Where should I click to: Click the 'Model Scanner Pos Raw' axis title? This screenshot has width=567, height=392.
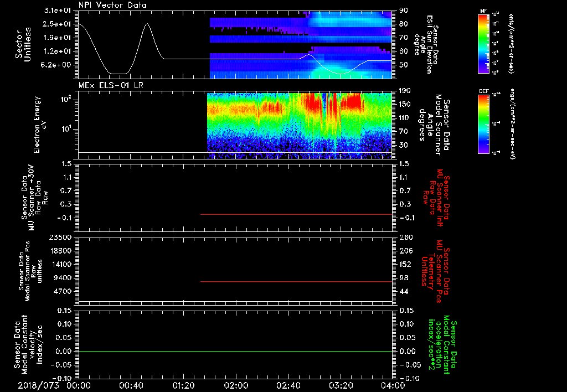coord(30,271)
